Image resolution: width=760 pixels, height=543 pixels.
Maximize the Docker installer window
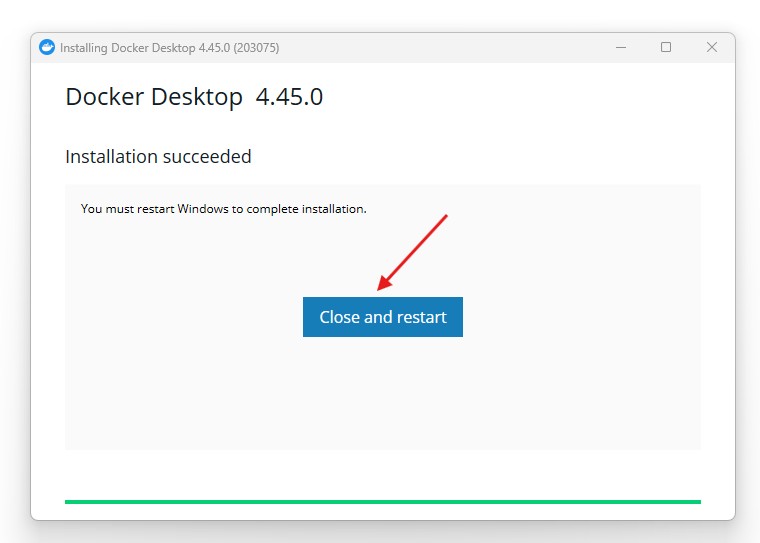666,47
